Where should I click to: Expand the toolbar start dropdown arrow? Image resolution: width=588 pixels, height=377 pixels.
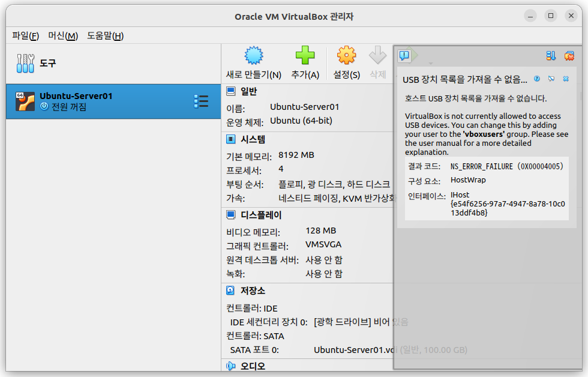coord(431,64)
